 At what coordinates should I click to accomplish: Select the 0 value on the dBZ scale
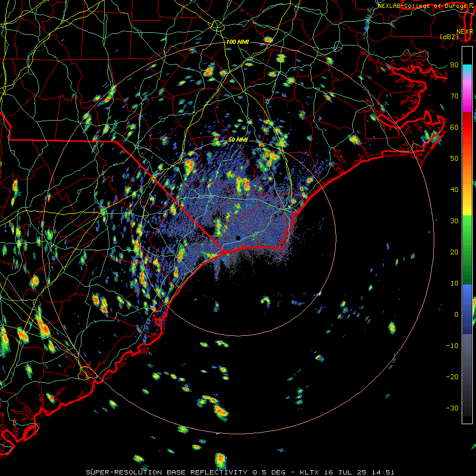tap(456, 315)
